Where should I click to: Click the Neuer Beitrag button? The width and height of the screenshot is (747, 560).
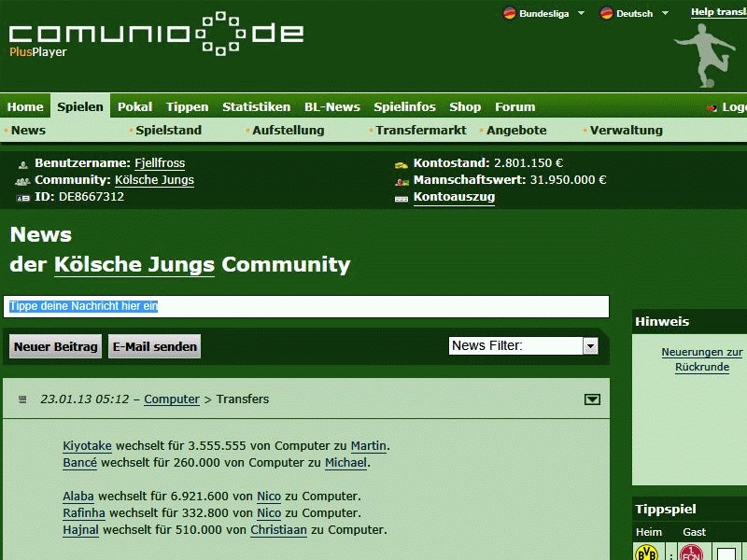pyautogui.click(x=55, y=346)
